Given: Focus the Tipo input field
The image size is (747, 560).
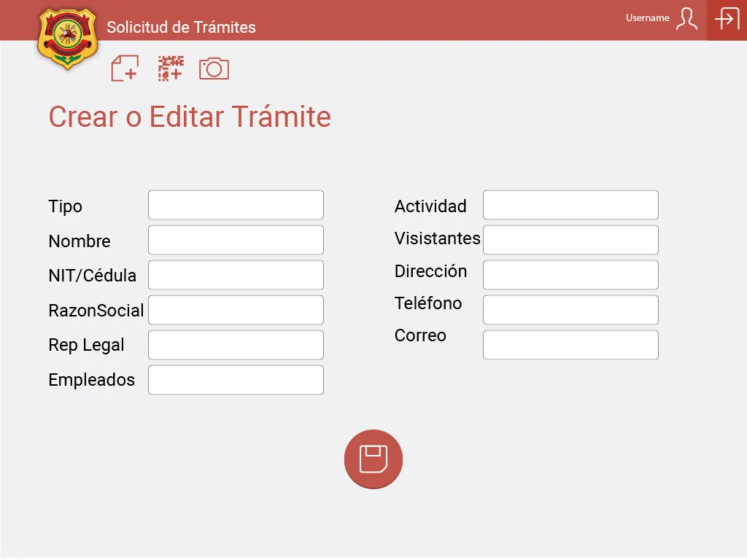Looking at the screenshot, I should coord(236,205).
